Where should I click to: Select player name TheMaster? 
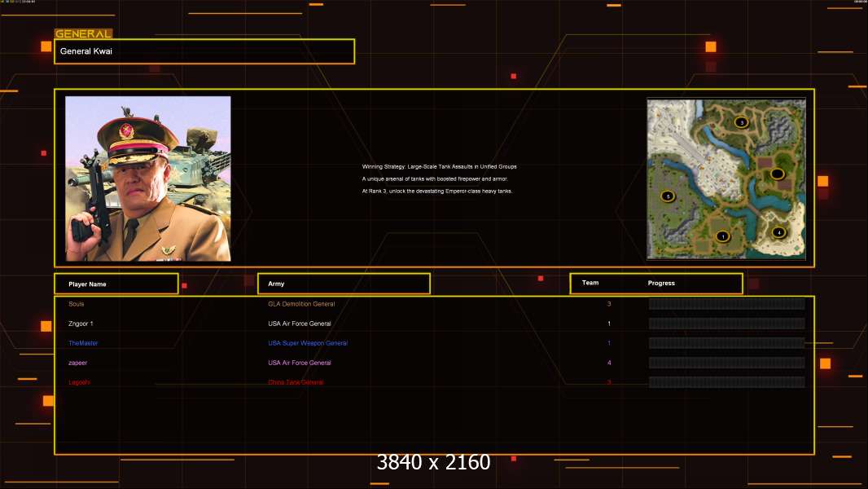coord(83,343)
